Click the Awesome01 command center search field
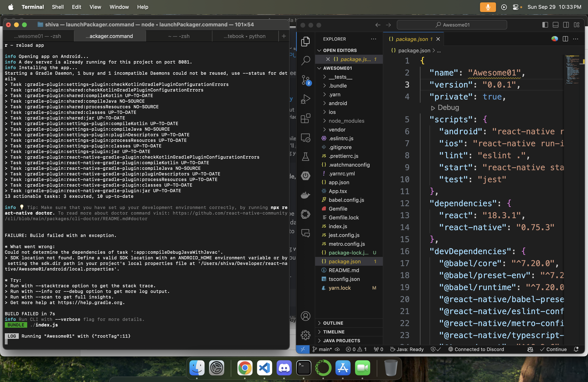Image resolution: width=588 pixels, height=382 pixels. click(x=452, y=25)
